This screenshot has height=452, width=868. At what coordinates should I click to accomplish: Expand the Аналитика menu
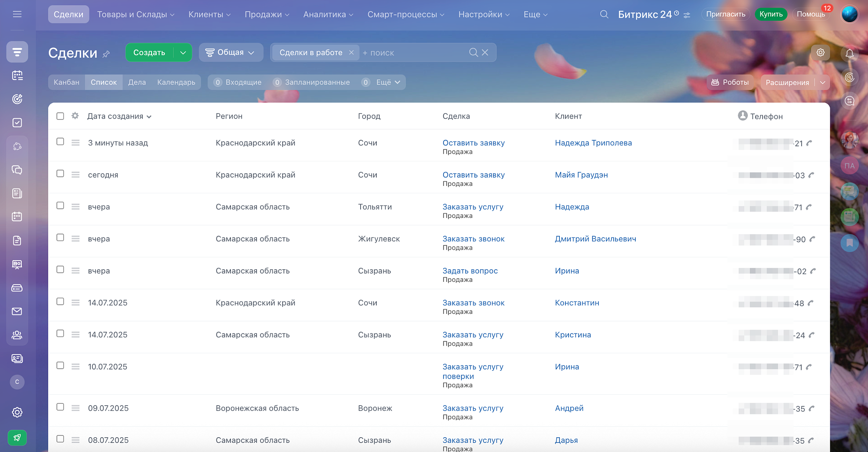click(328, 14)
